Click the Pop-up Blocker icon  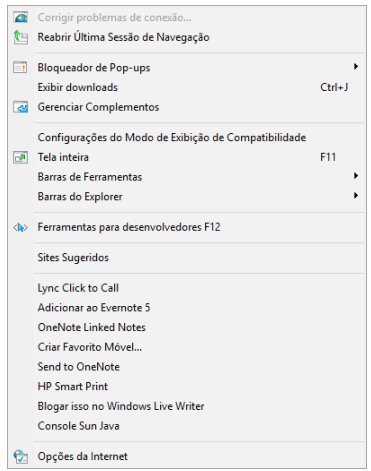20,67
